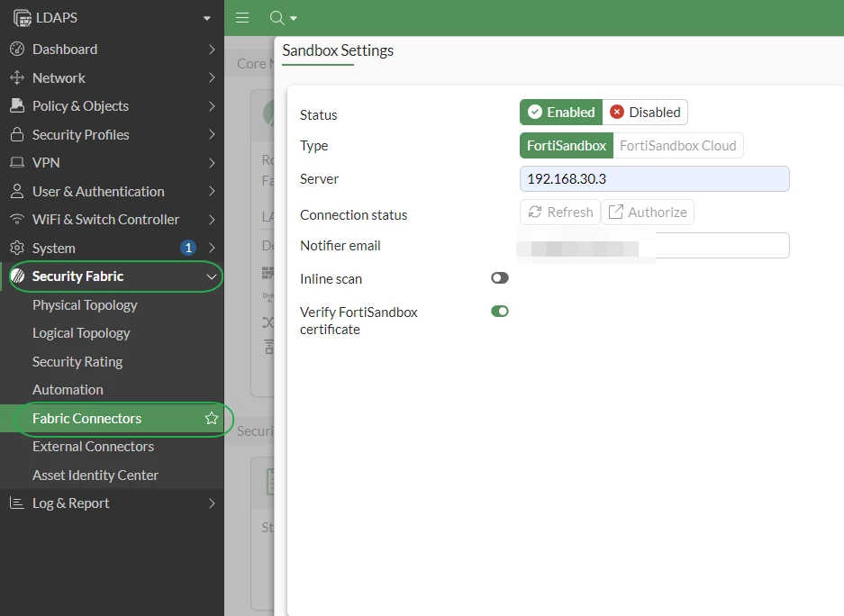The height and width of the screenshot is (616, 844).
Task: Click the Refresh connection status button
Action: point(560,212)
